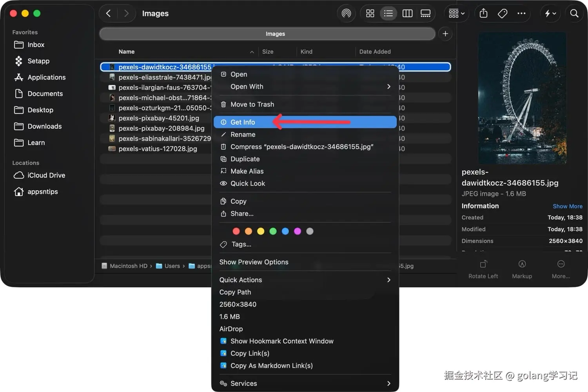
Task: Expand the Quick Actions submenu
Action: [x=305, y=280]
